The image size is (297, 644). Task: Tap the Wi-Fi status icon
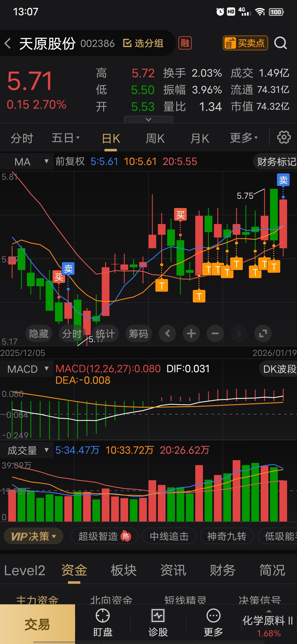260,12
